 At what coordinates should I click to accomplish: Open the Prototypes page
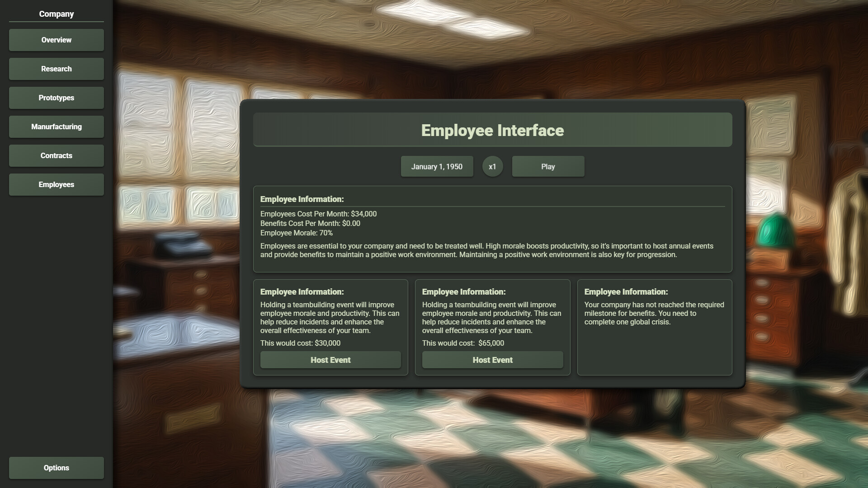tap(56, 98)
